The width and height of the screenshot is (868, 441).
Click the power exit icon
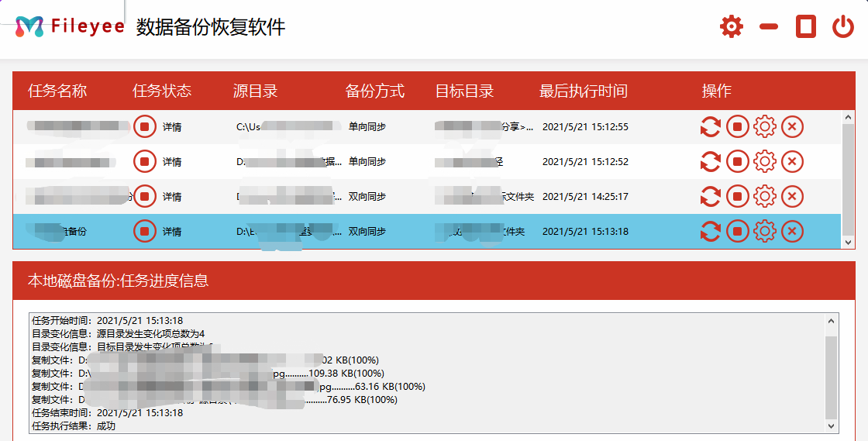coord(842,27)
